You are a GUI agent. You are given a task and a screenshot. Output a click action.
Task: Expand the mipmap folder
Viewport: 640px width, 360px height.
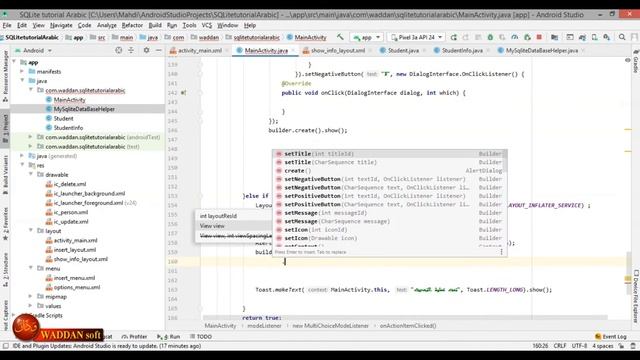click(31, 296)
